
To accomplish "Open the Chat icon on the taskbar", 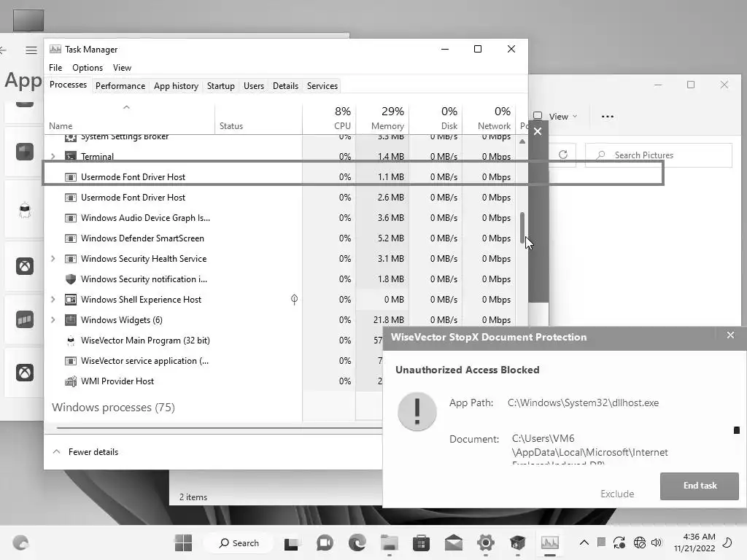I will (325, 542).
